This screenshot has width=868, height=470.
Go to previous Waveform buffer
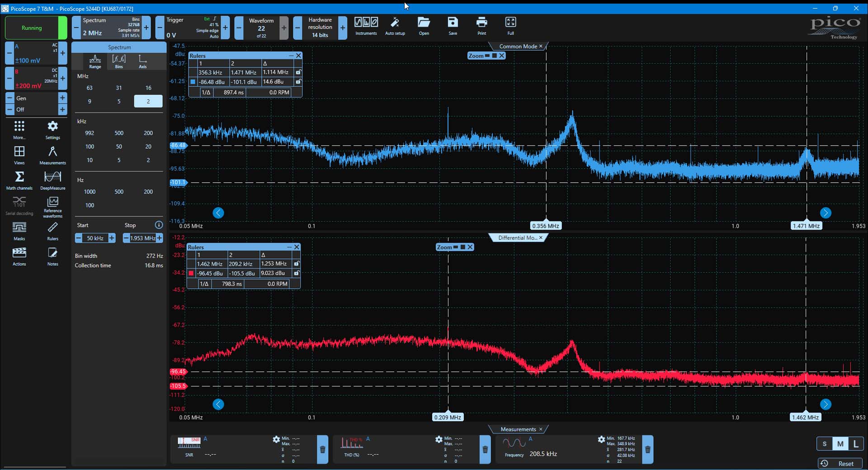coord(239,28)
